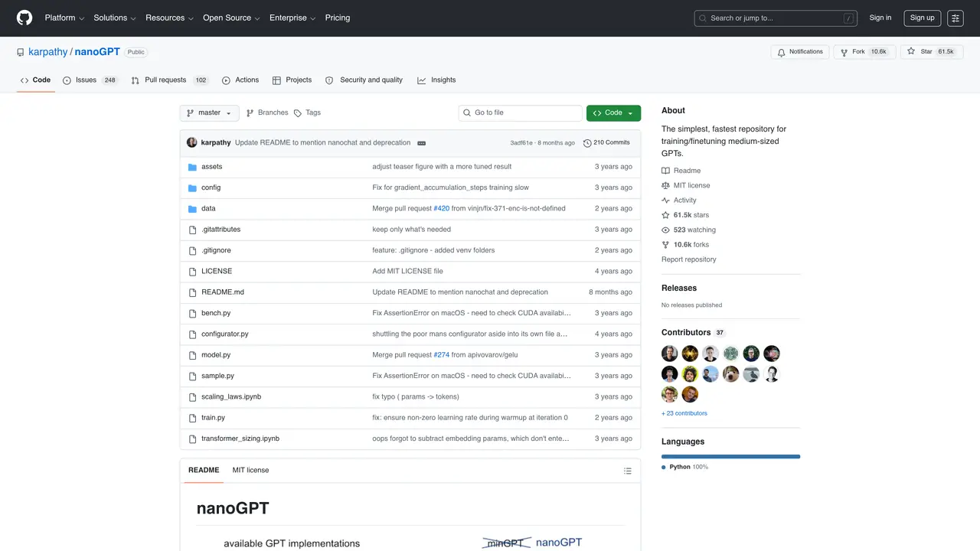Click the Activity pulse icon
This screenshot has height=551, width=980.
coord(666,201)
